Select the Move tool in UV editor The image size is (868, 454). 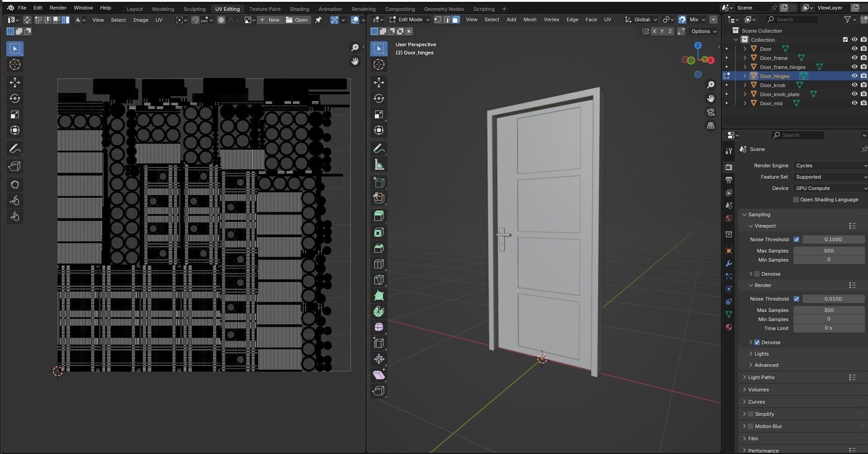tap(15, 83)
